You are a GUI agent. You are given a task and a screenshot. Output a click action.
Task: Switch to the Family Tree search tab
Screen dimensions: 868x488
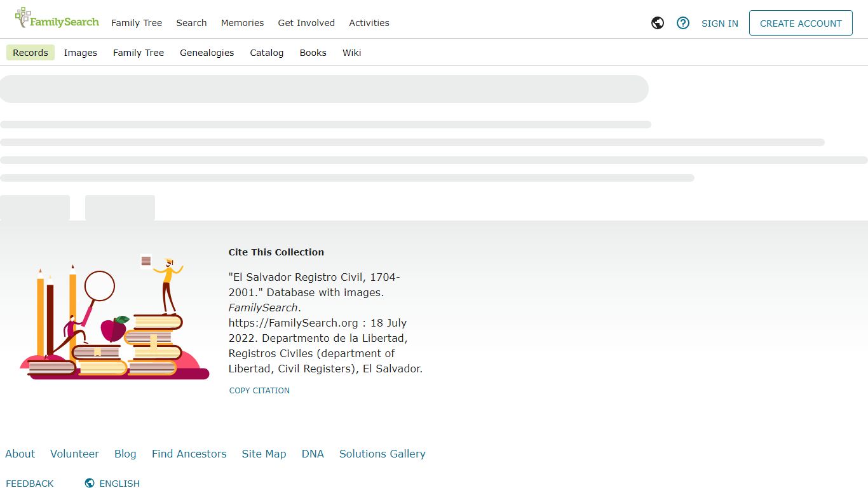139,53
